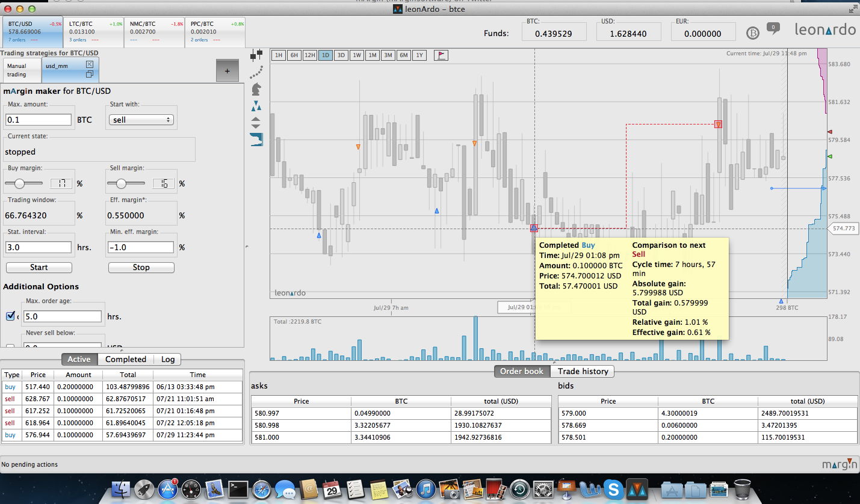Open the Start with sell dropdown
The width and height of the screenshot is (860, 504).
(141, 120)
